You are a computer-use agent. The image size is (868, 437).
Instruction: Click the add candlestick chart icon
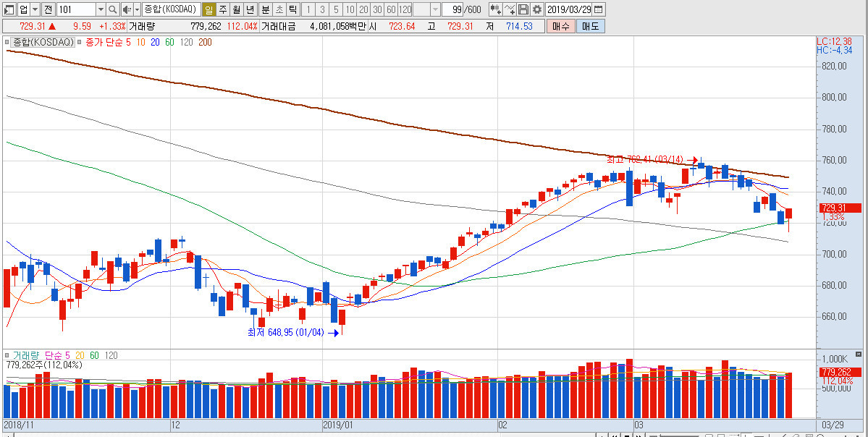click(x=496, y=9)
